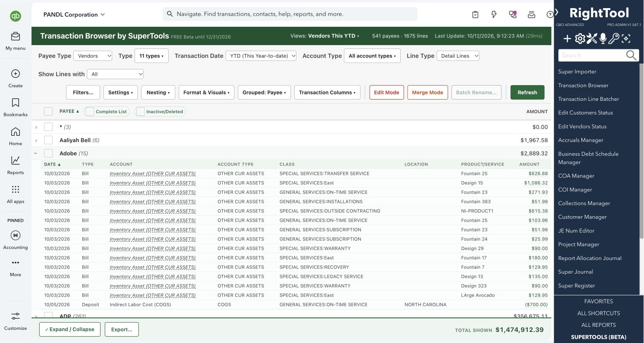
Task: Open the 11 types dropdown
Action: (x=152, y=56)
